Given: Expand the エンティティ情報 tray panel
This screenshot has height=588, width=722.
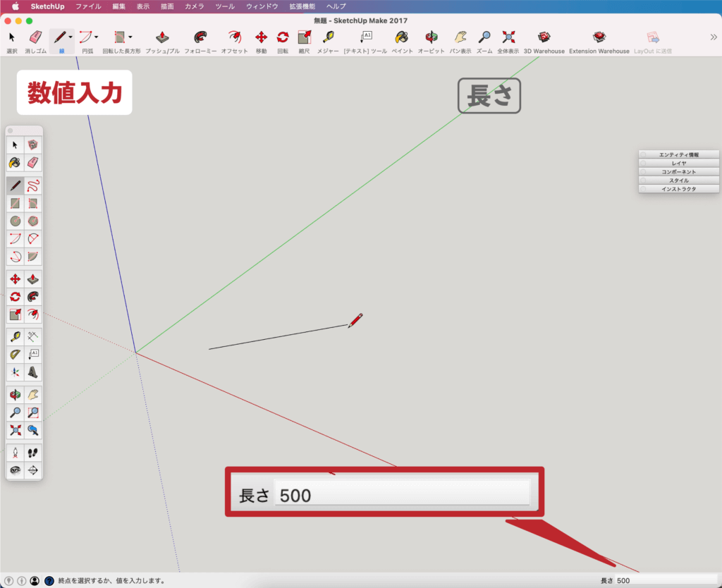Looking at the screenshot, I should click(x=679, y=154).
